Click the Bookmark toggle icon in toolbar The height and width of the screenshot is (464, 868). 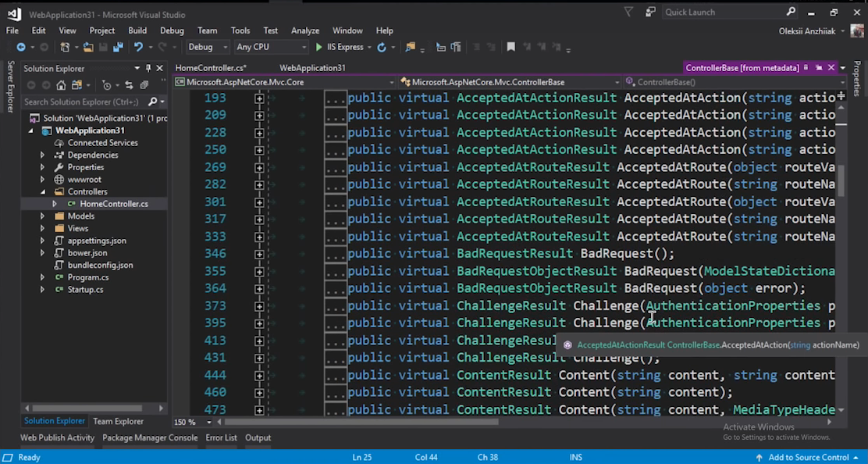coord(511,48)
